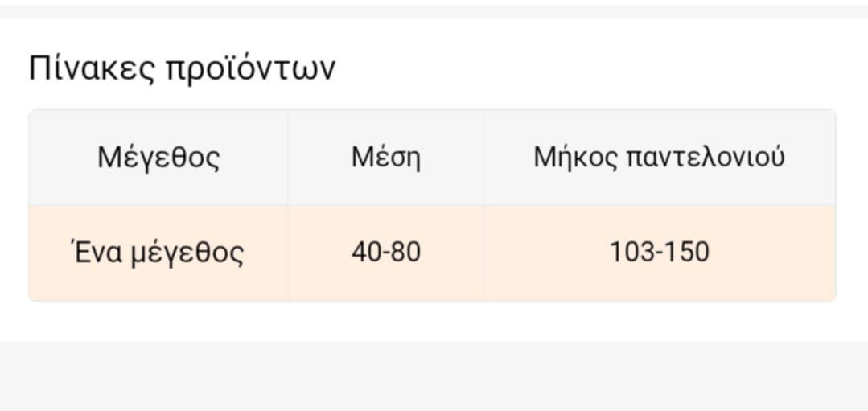The image size is (868, 411).
Task: Select the Μήκος παντελονιού column header
Action: pyautogui.click(x=659, y=157)
